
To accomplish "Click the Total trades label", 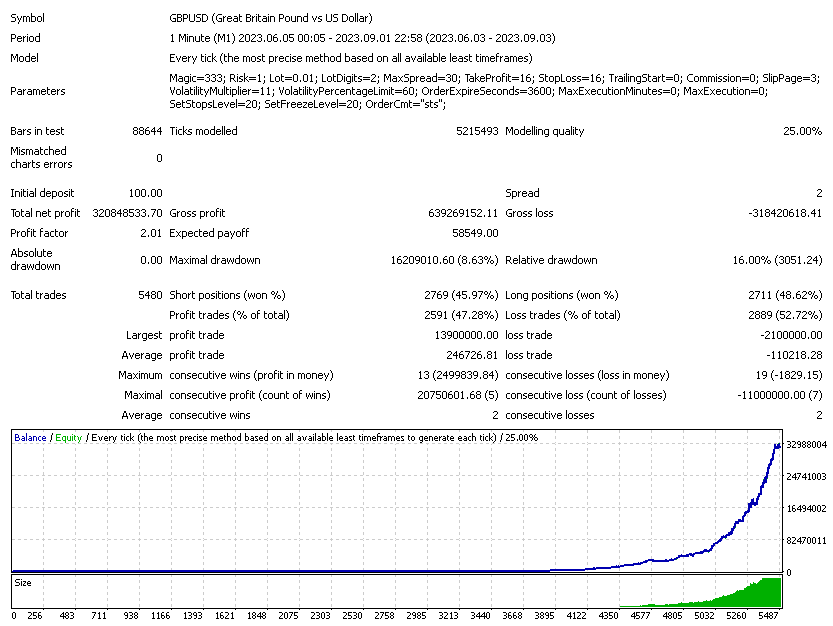I will 38,295.
